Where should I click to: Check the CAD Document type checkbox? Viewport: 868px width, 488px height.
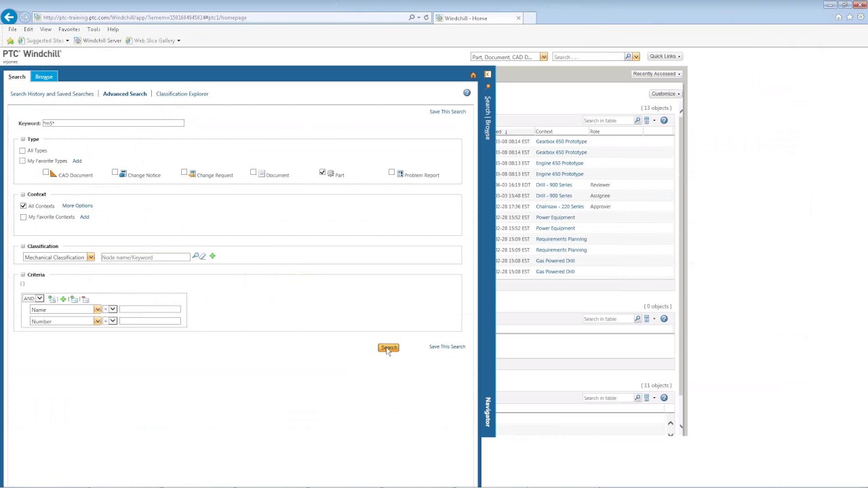click(45, 172)
